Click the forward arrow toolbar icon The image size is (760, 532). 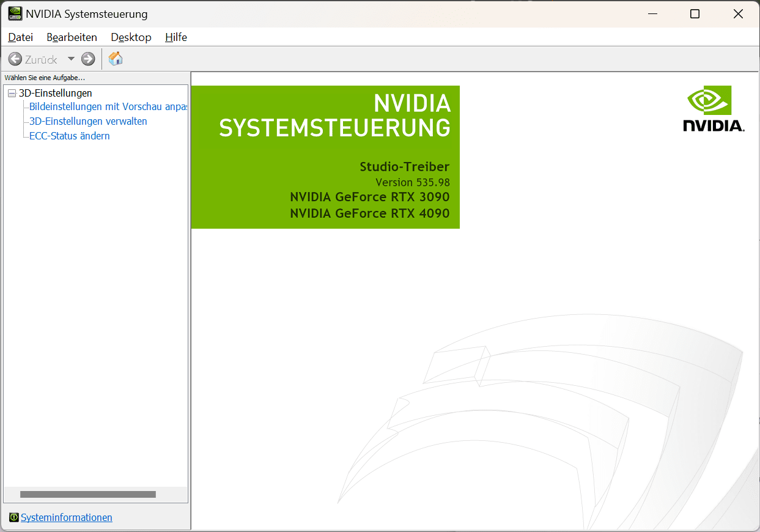pyautogui.click(x=88, y=59)
